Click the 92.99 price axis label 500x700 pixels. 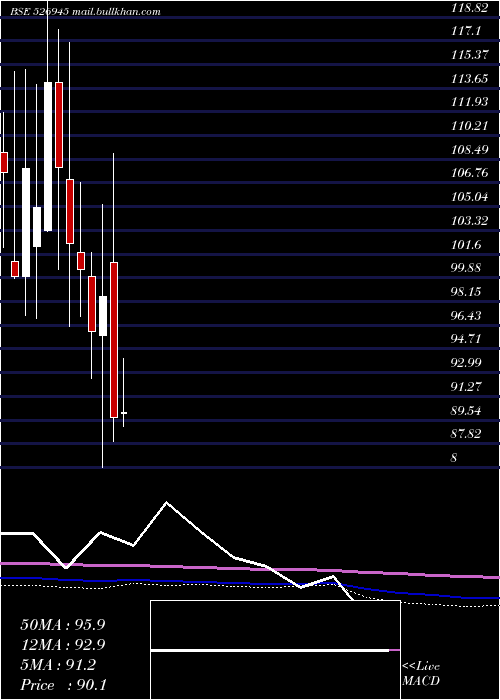point(466,362)
